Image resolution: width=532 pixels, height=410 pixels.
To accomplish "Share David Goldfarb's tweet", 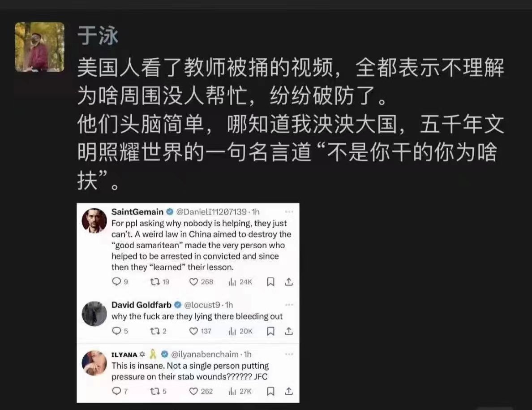I will coord(289,331).
